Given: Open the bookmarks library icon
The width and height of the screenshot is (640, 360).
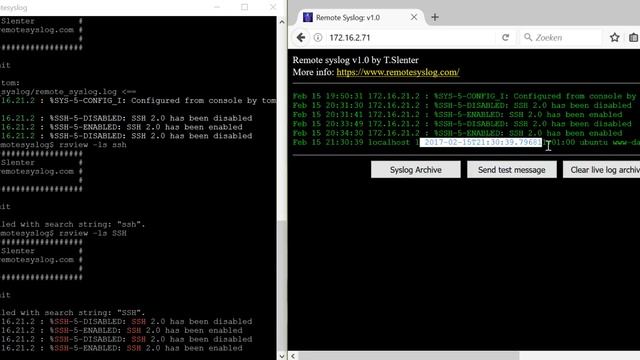Looking at the screenshot, I should tap(633, 38).
